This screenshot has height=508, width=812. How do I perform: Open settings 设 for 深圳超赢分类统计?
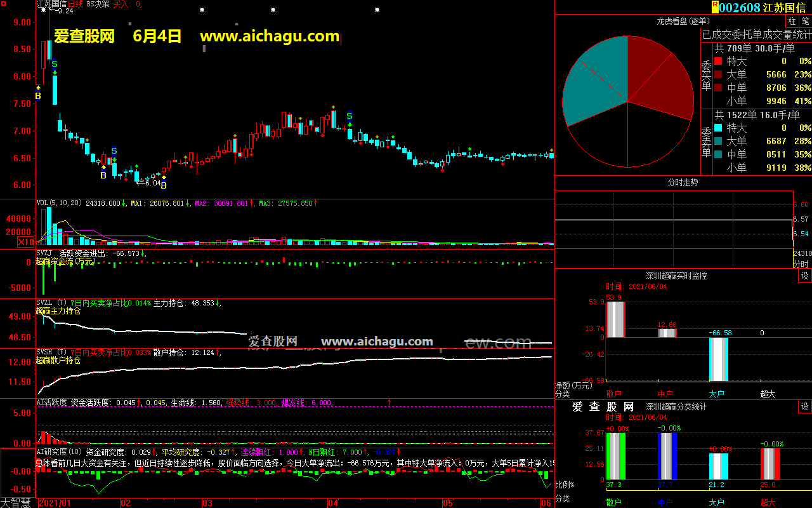(x=805, y=406)
